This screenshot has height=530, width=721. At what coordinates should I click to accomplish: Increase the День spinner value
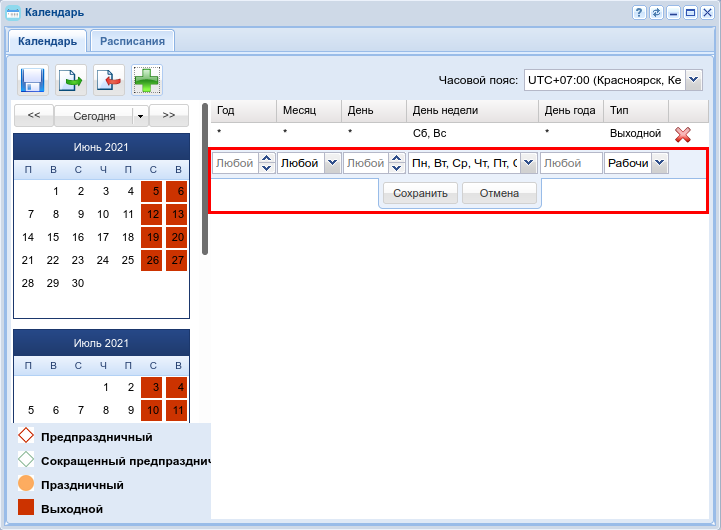click(x=397, y=158)
